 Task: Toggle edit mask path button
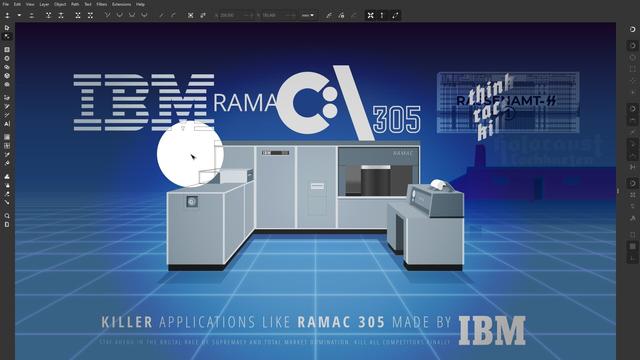tap(341, 15)
